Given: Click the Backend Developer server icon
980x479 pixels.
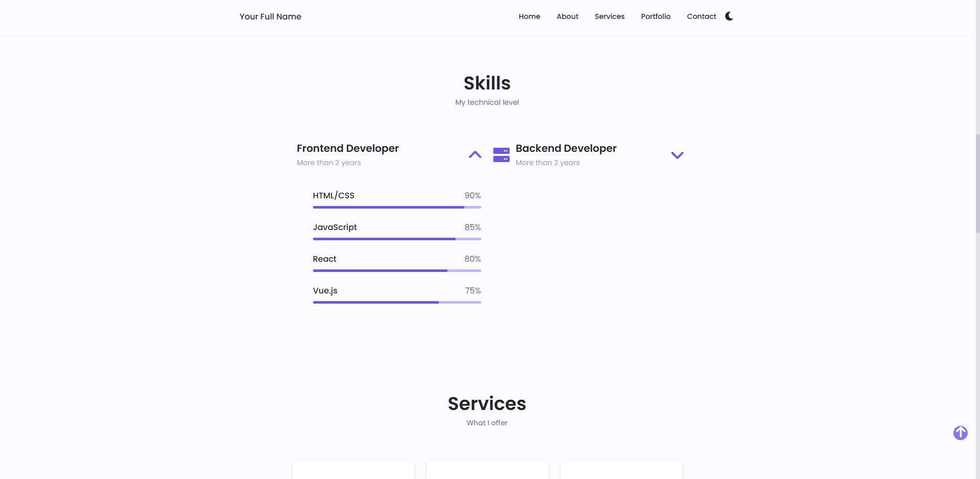Looking at the screenshot, I should tap(501, 155).
